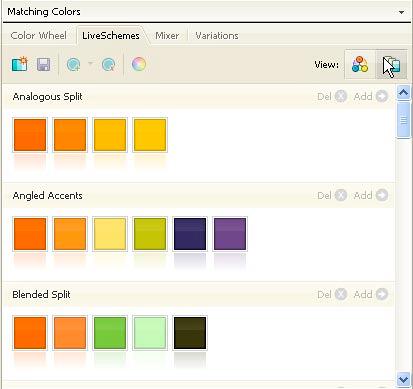This screenshot has height=389, width=413.
Task: Switch to color circles view mode
Action: tap(360, 64)
